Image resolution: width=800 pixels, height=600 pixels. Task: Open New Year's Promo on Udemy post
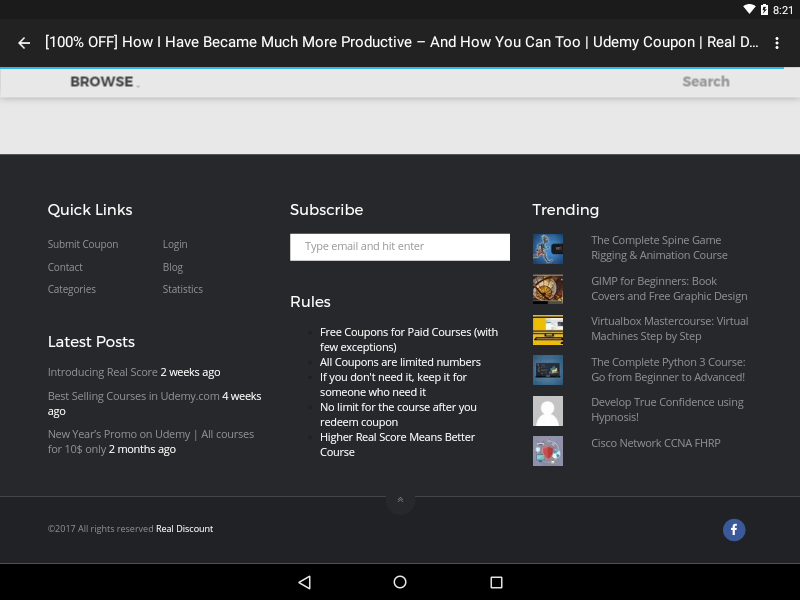151,441
